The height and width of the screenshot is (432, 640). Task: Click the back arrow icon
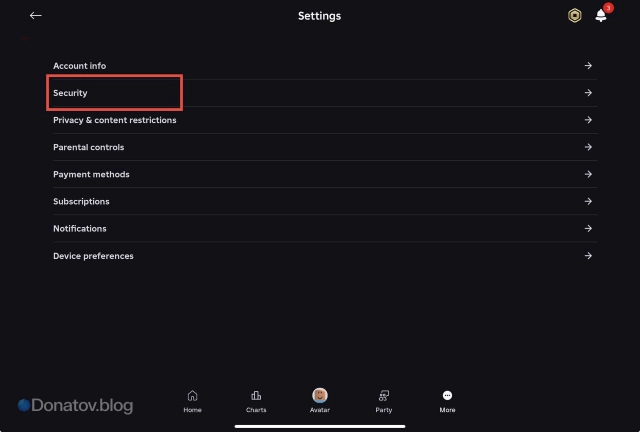36,16
